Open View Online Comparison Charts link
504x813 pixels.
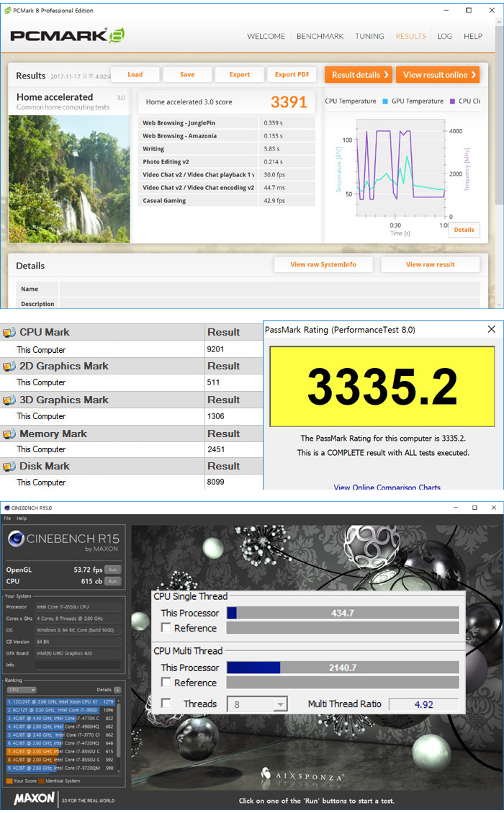pos(387,488)
